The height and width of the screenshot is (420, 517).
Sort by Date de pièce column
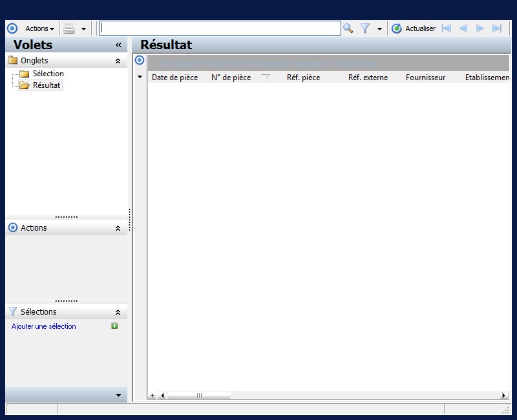click(174, 78)
